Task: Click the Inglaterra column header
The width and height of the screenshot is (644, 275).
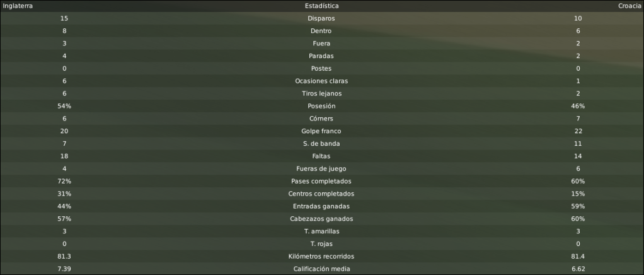Action: pyautogui.click(x=18, y=6)
